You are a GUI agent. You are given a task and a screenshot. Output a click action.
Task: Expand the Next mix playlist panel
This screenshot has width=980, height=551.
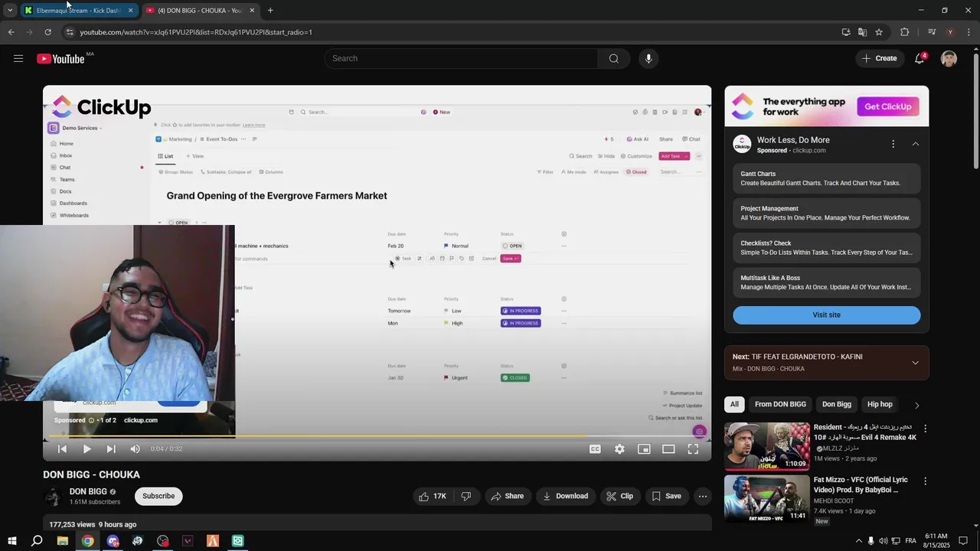point(916,363)
